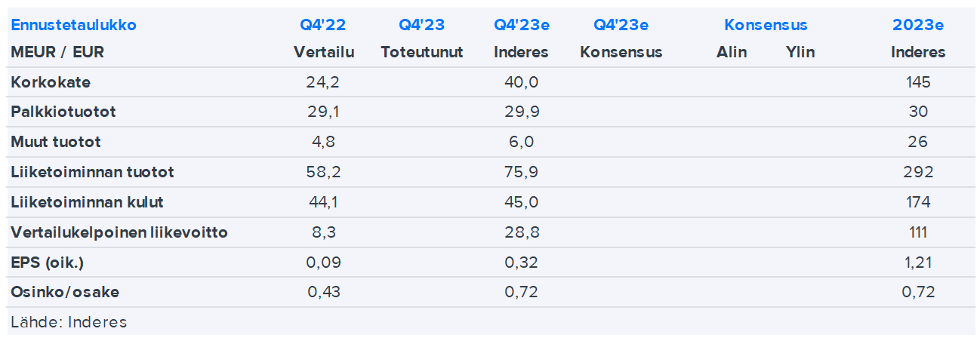Click the Osinko/osake row label
This screenshot has height=344, width=980.
tap(65, 292)
